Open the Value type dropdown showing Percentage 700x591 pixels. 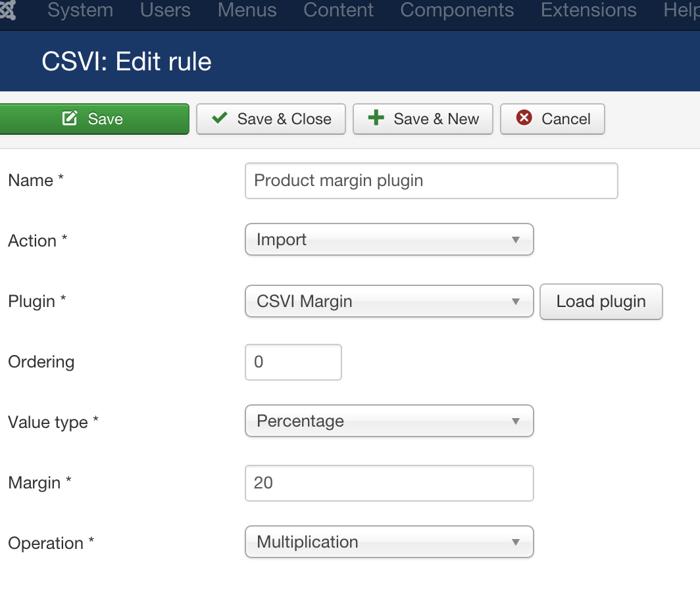pos(389,421)
